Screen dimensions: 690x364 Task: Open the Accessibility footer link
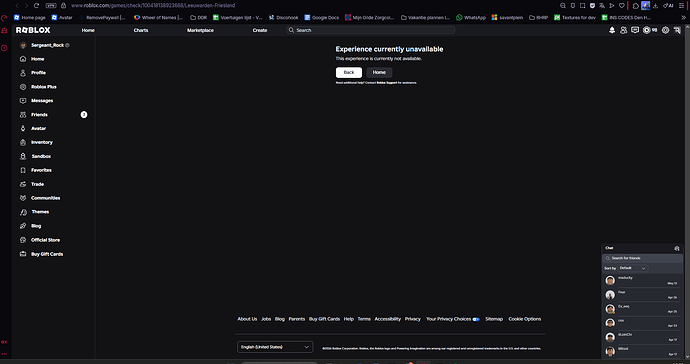(387, 319)
